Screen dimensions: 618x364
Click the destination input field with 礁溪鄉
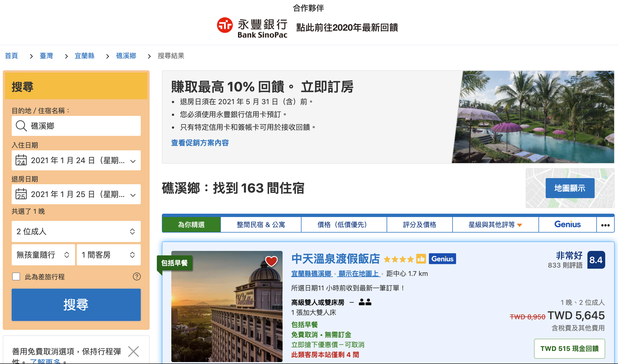pos(76,126)
